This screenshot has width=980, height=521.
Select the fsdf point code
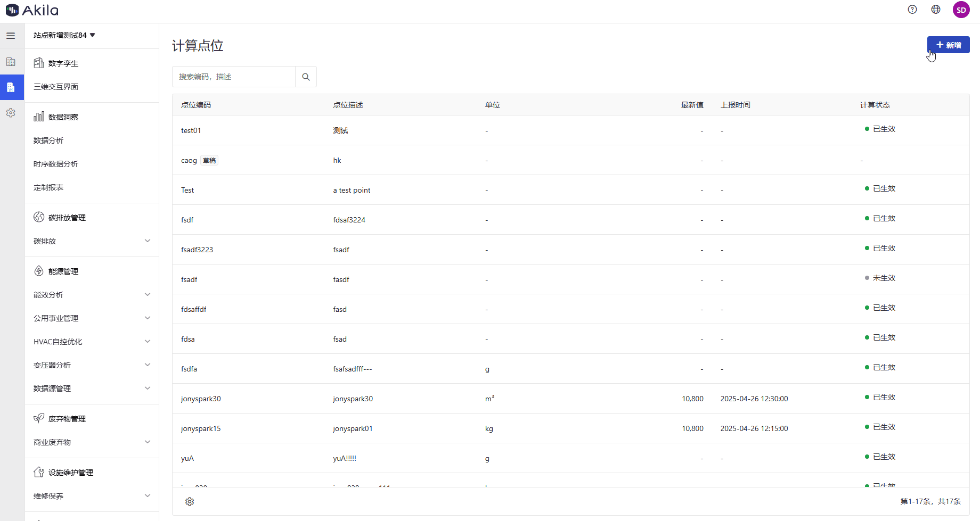click(187, 220)
